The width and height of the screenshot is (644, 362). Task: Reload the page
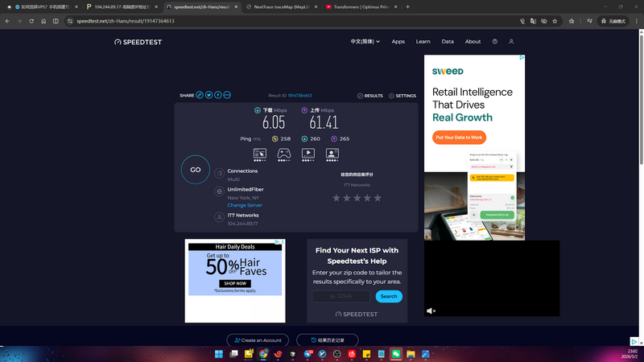click(31, 21)
